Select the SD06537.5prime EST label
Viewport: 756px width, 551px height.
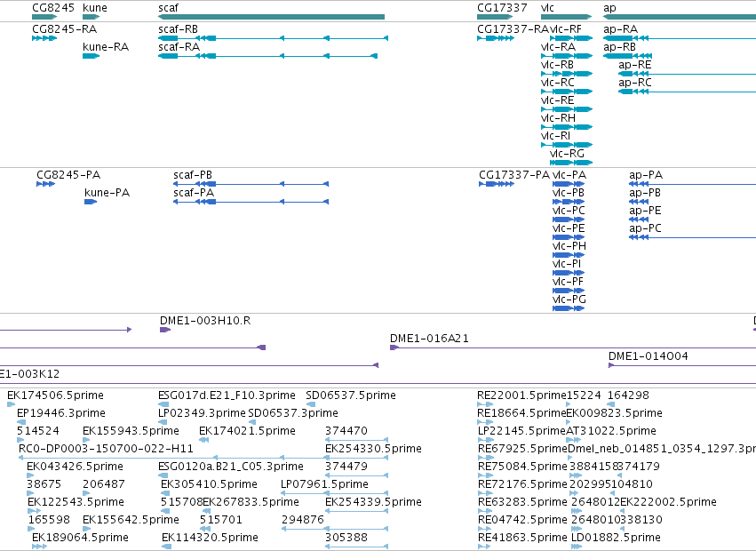(351, 395)
